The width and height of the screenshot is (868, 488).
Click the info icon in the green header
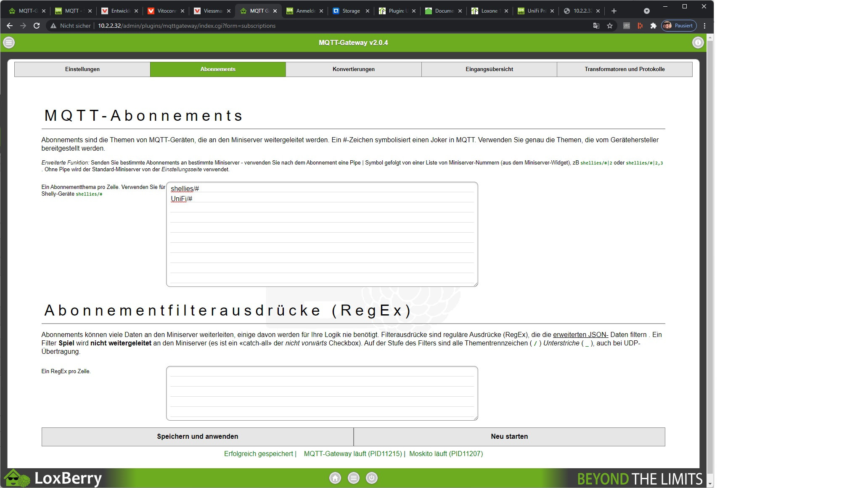coord(698,42)
